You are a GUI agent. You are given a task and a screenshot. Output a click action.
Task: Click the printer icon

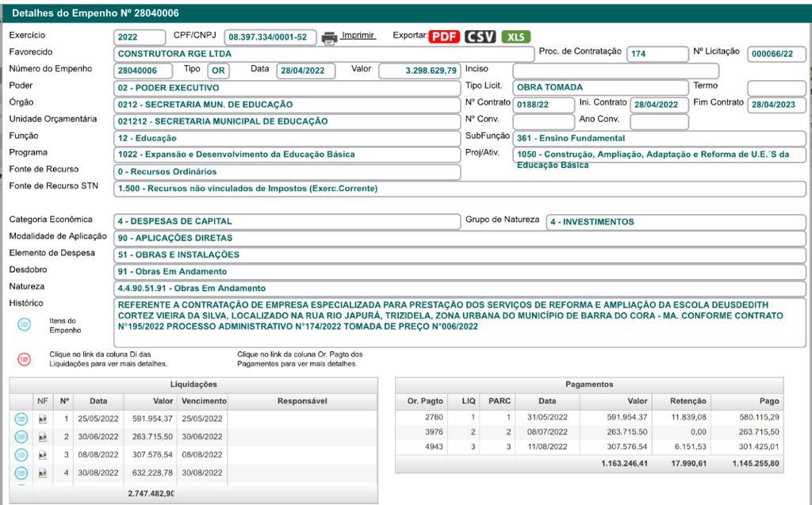tap(330, 37)
